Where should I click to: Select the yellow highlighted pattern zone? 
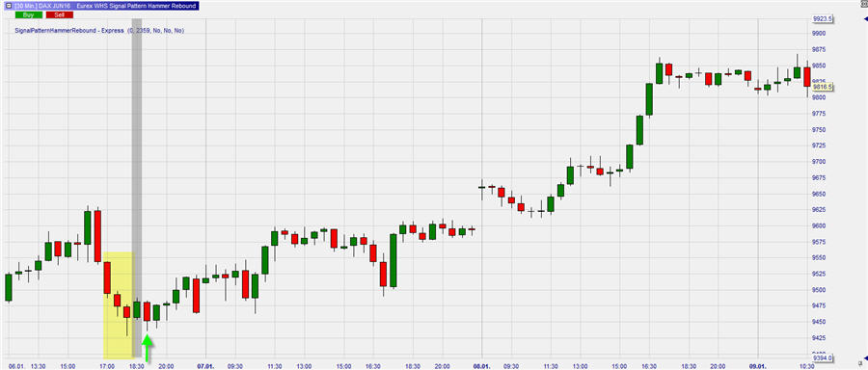[118, 305]
